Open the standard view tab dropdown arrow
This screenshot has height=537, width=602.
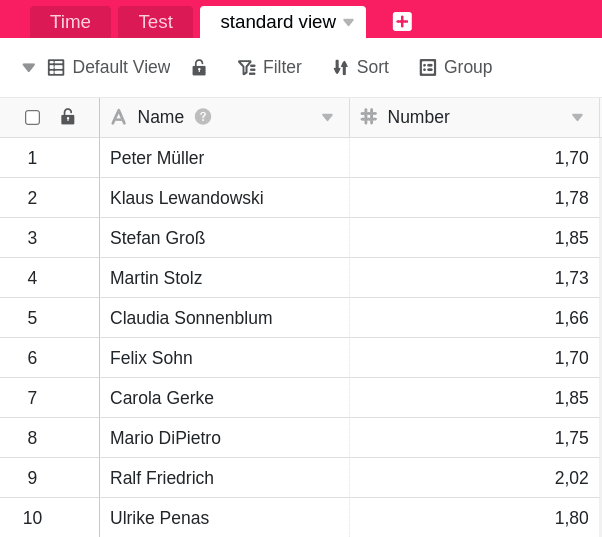point(348,22)
